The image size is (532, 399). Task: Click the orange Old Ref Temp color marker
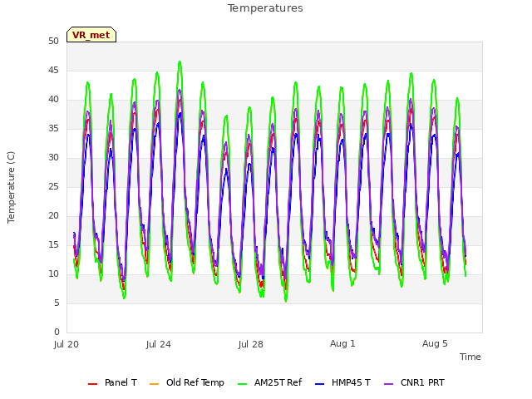[x=154, y=384]
